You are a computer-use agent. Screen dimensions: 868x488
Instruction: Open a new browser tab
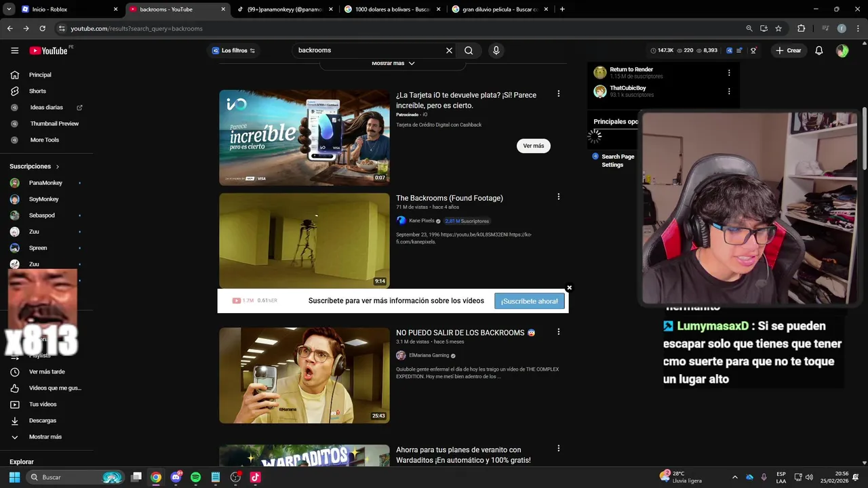pos(562,9)
